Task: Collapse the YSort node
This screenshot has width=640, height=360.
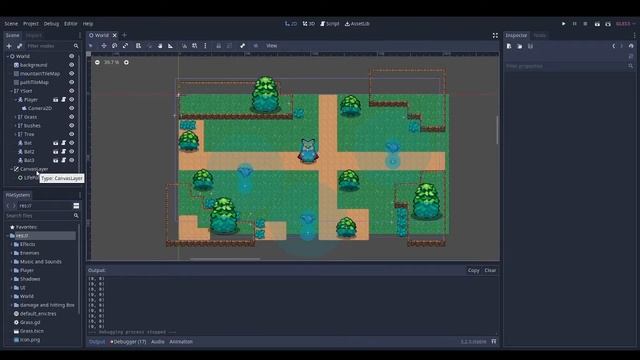Action: pos(11,91)
